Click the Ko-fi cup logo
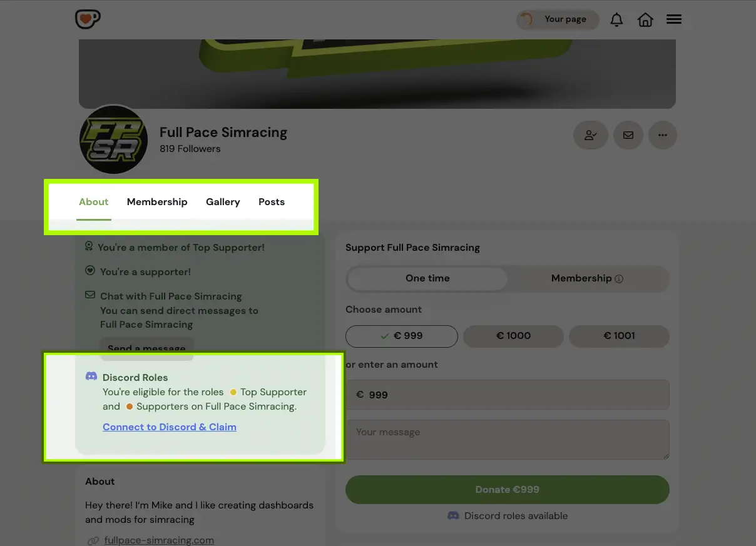This screenshot has height=546, width=756. click(88, 19)
